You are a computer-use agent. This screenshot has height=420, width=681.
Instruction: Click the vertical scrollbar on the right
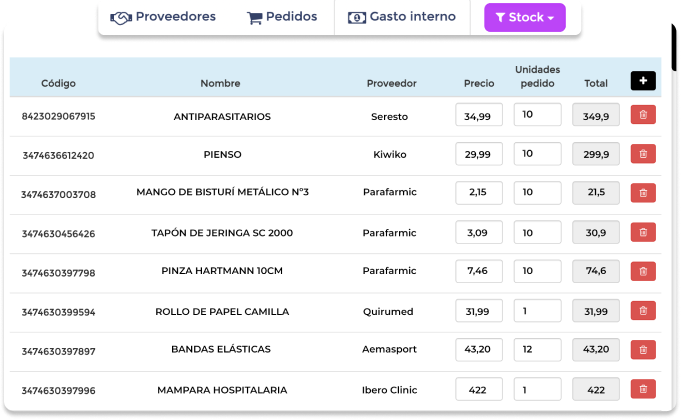(x=674, y=47)
